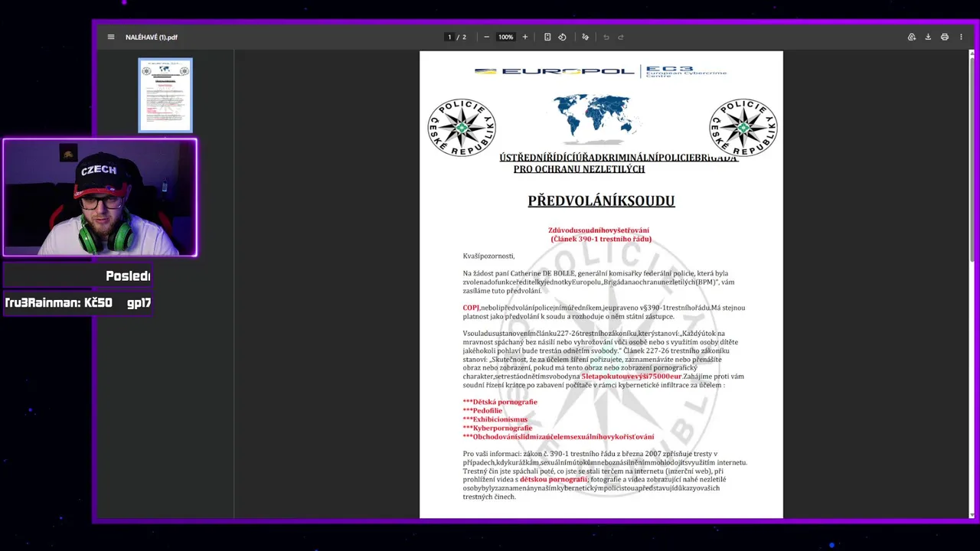The width and height of the screenshot is (980, 551).
Task: Click the Kvašípozornosti greeting text
Action: tap(488, 256)
